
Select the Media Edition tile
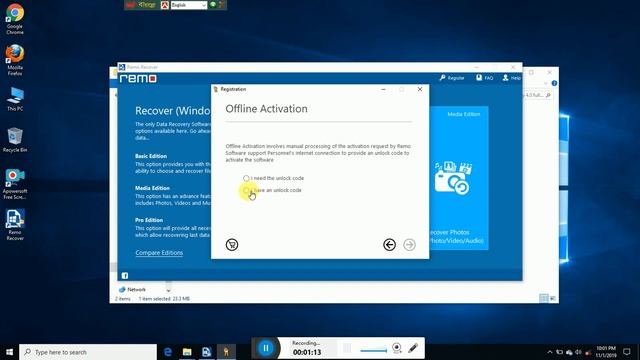tap(458, 178)
